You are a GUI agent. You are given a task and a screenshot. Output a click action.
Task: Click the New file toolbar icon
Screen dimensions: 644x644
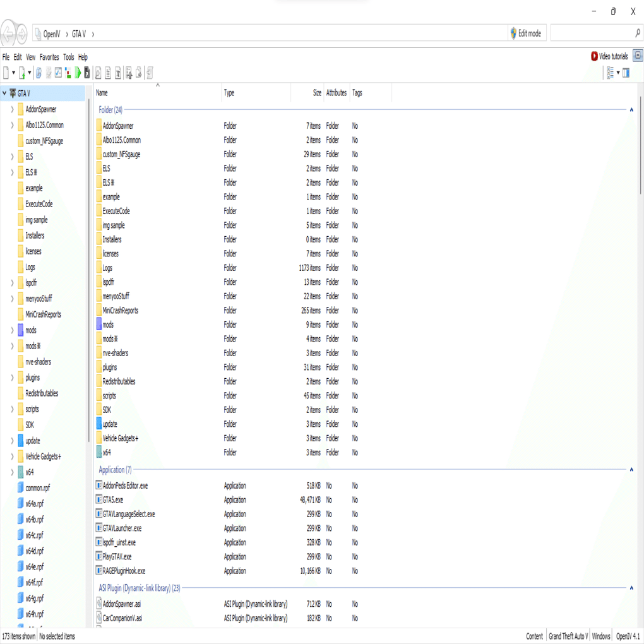(x=6, y=73)
